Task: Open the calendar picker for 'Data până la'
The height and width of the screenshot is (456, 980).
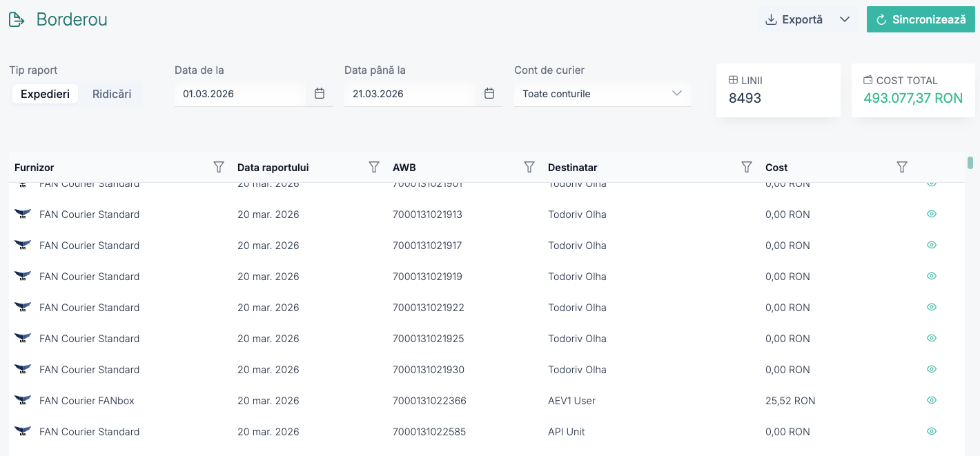Action: point(489,93)
